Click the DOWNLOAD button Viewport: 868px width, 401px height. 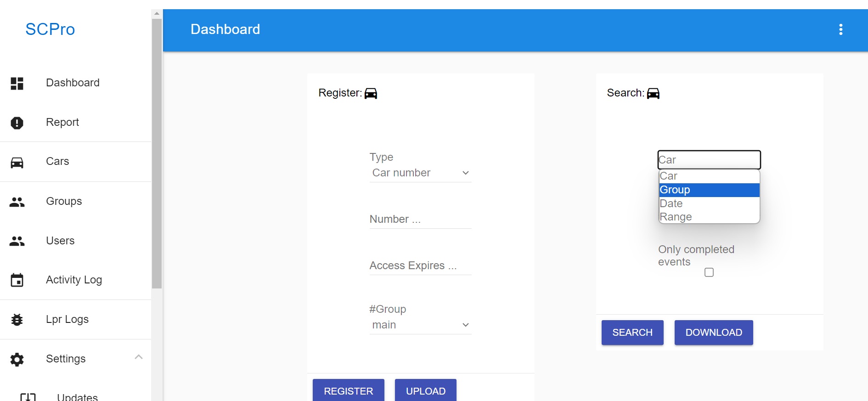pyautogui.click(x=714, y=333)
